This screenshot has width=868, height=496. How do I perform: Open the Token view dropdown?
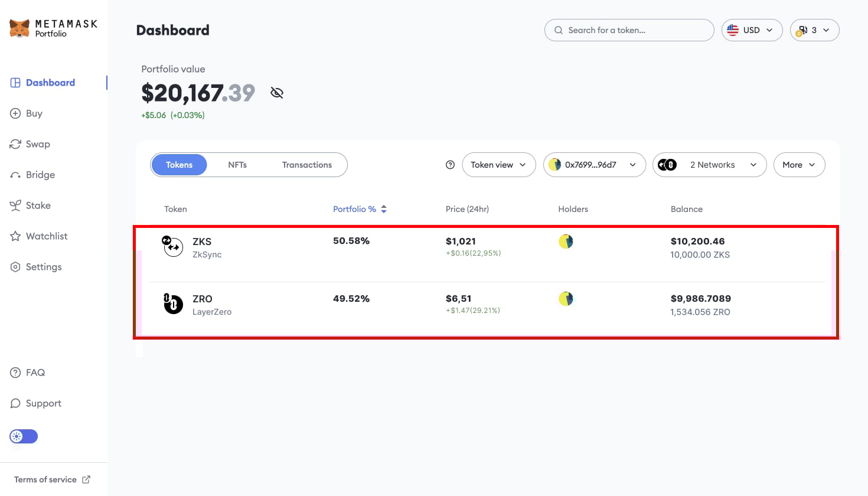click(498, 165)
